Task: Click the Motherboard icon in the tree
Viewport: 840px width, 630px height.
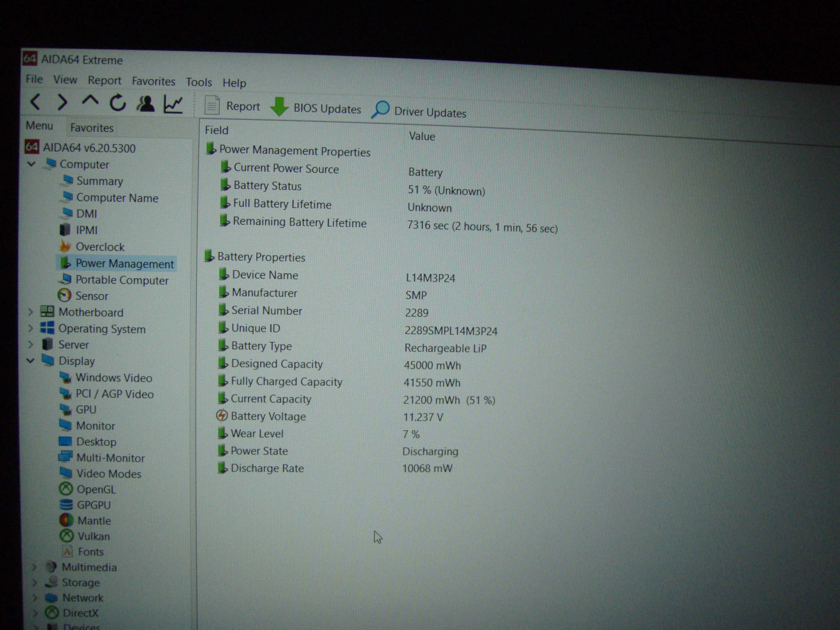Action: point(48,312)
